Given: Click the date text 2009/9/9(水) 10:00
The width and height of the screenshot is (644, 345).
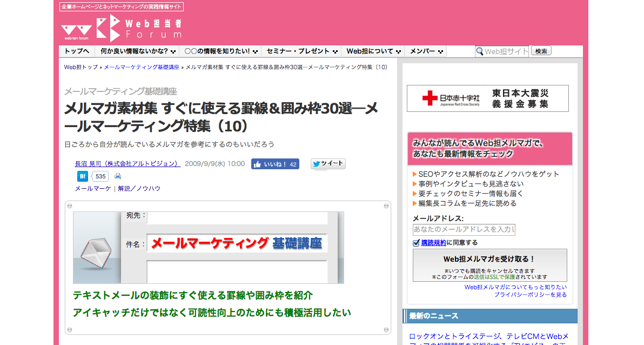Looking at the screenshot, I should pyautogui.click(x=215, y=164).
